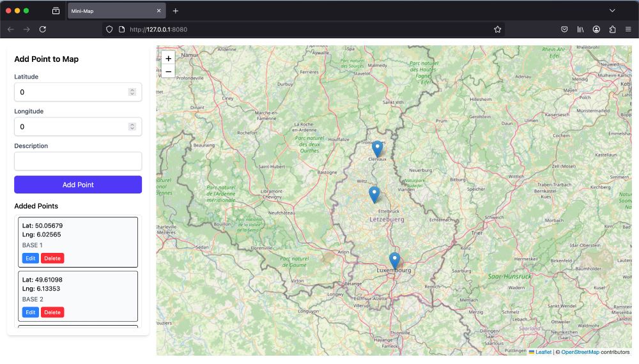Go back to previous page
The height and width of the screenshot is (364, 639).
pyautogui.click(x=11, y=29)
